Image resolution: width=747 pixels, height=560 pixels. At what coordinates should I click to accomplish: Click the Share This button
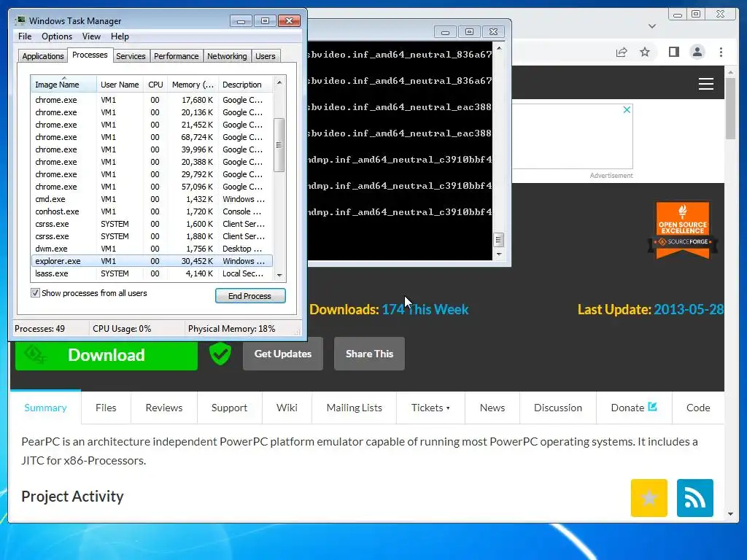[x=369, y=354]
